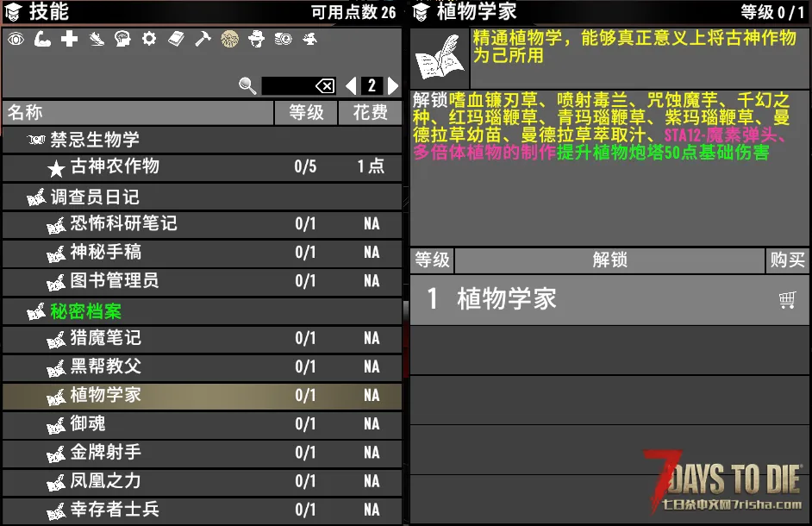The height and width of the screenshot is (526, 812).
Task: Click the shopping cart to buy 植物学家
Action: (x=786, y=299)
